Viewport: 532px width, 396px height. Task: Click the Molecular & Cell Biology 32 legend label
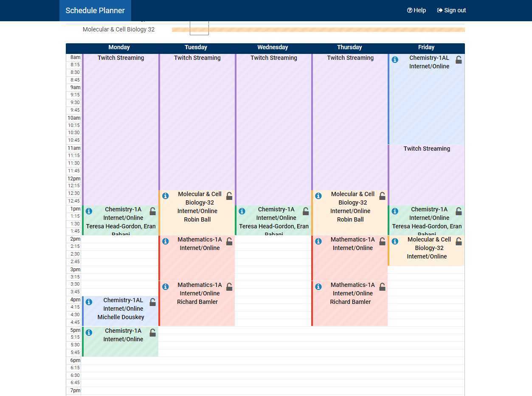pyautogui.click(x=118, y=29)
